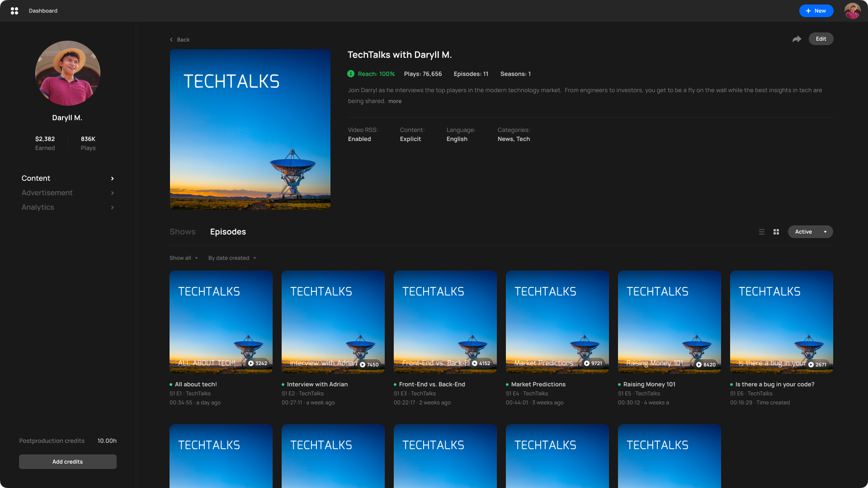Viewport: 868px width, 488px height.
Task: Open Interview with Adrian episode thumbnail
Action: 333,322
